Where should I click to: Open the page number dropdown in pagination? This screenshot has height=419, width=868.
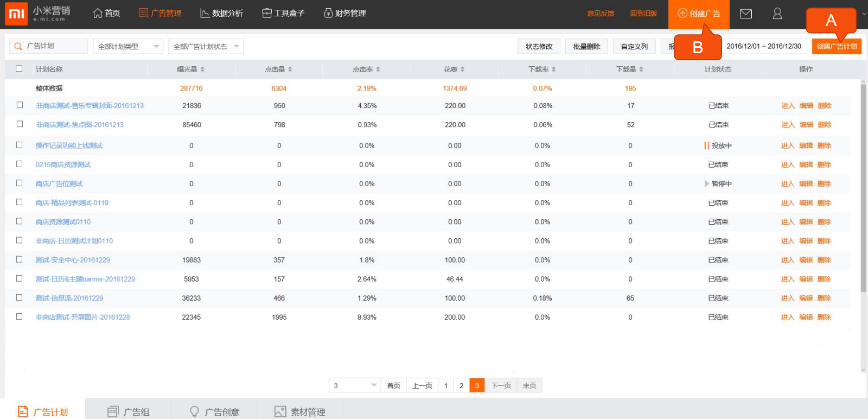point(354,385)
